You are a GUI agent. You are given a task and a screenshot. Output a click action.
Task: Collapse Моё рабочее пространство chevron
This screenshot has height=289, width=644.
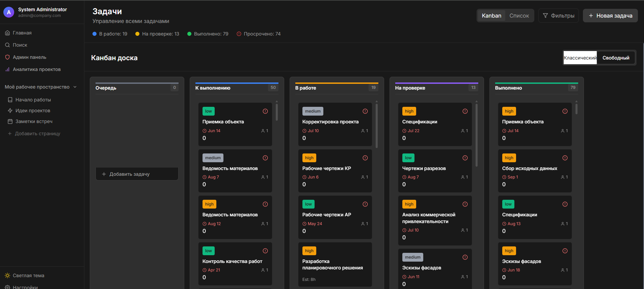coord(75,87)
